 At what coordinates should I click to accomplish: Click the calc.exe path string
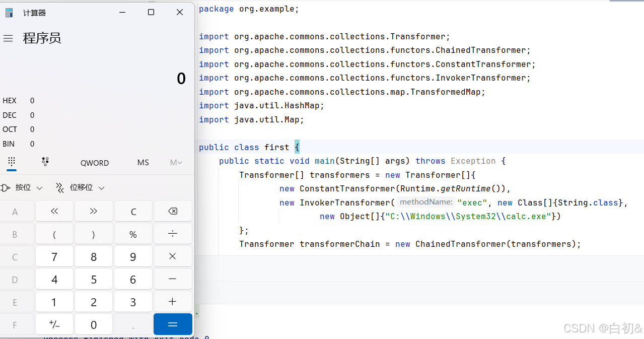[468, 217]
